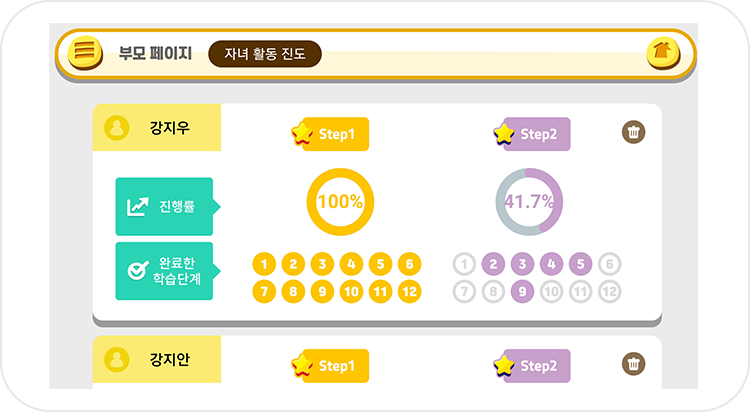The width and height of the screenshot is (750, 412).
Task: Toggle Step2 incomplete lesson number 6
Action: pos(609,265)
